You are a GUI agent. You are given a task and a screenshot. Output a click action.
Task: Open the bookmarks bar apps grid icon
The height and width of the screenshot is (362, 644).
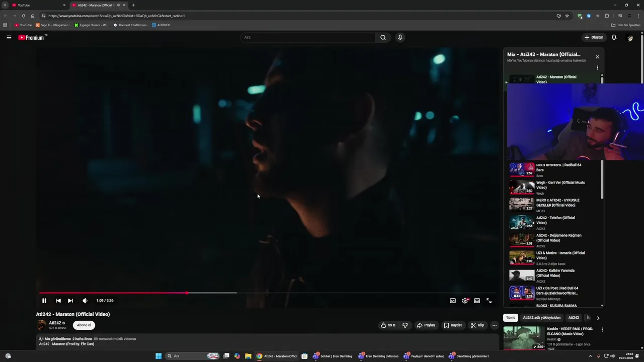point(5,25)
